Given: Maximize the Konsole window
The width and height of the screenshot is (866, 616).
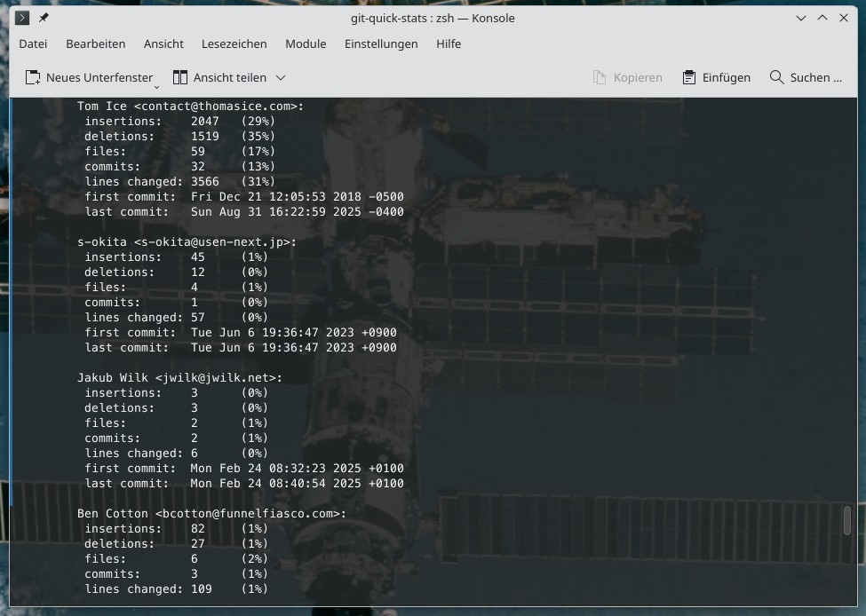Looking at the screenshot, I should (x=822, y=18).
